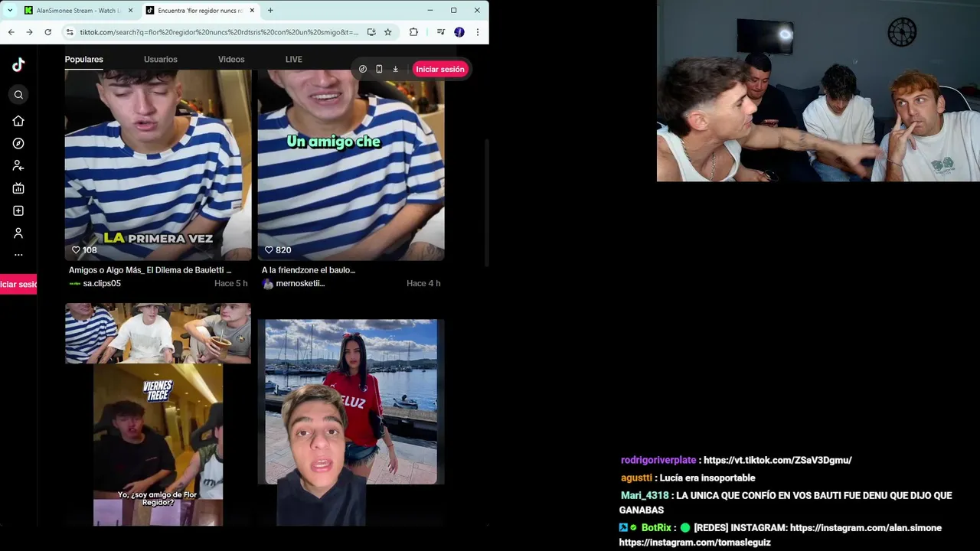Reload the TikTok page

click(47, 32)
